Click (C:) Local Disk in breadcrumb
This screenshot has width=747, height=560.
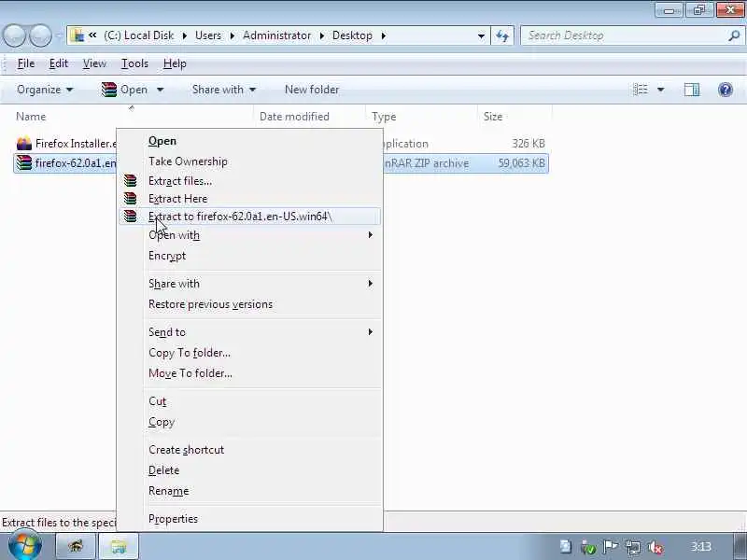(138, 35)
